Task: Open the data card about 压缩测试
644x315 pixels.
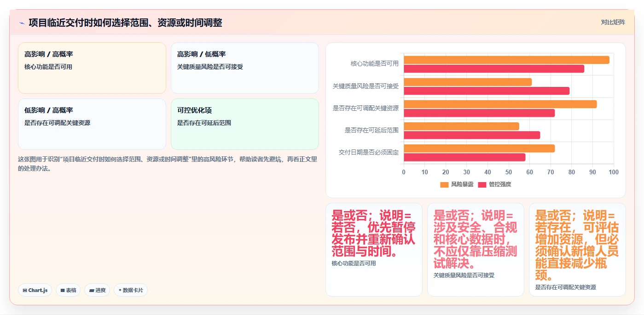Action: tap(476, 250)
